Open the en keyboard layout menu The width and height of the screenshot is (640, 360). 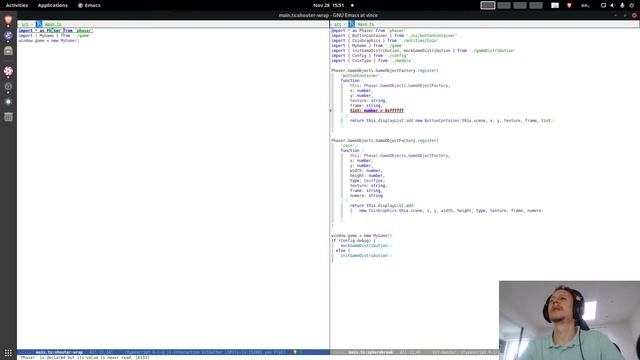point(585,5)
